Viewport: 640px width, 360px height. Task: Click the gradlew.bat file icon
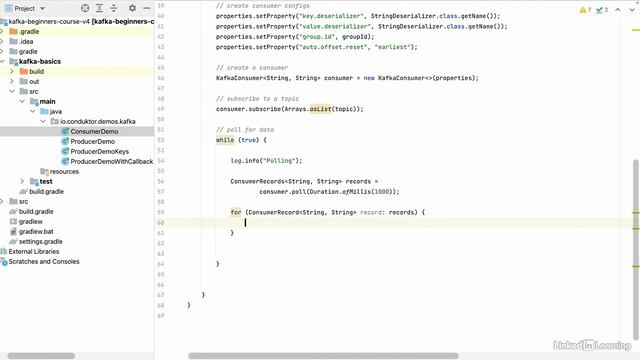point(13,231)
